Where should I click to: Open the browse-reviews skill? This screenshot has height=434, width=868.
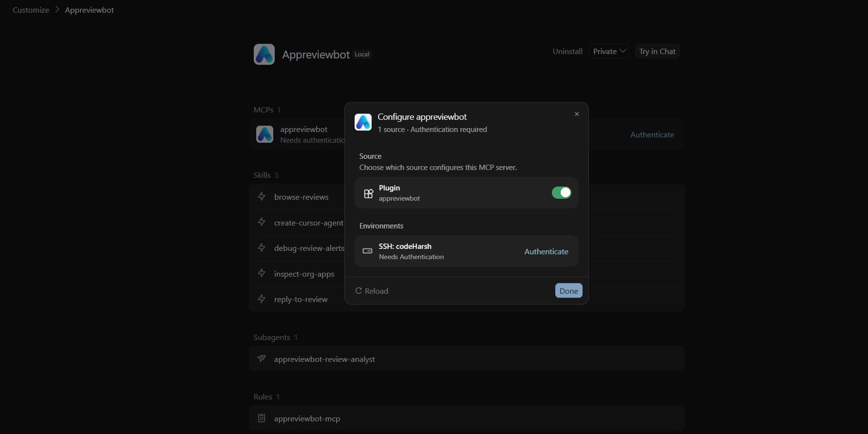301,197
